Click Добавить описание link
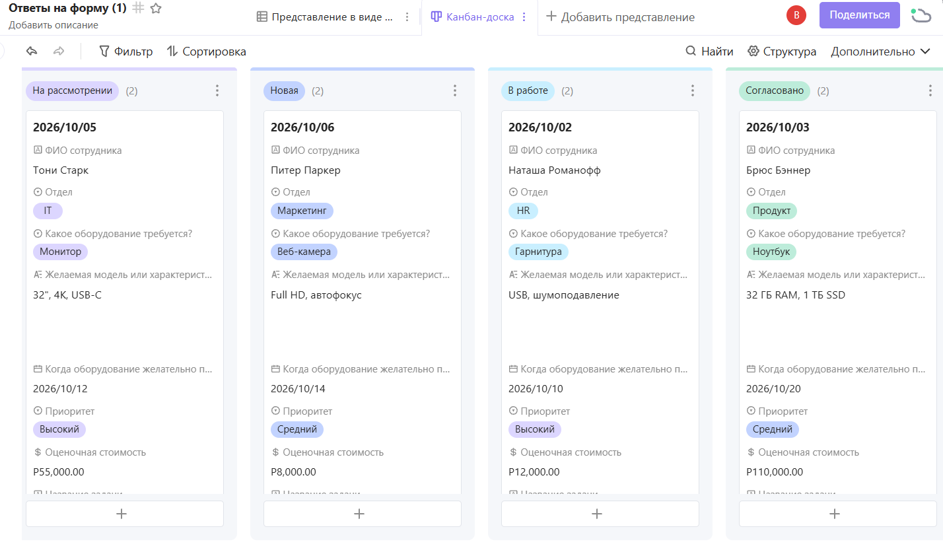The image size is (943, 560). click(x=53, y=25)
